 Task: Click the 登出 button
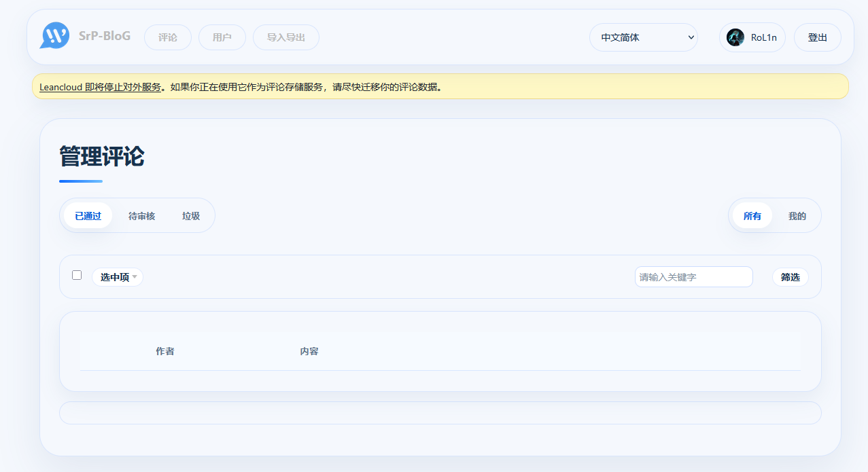[x=818, y=37]
